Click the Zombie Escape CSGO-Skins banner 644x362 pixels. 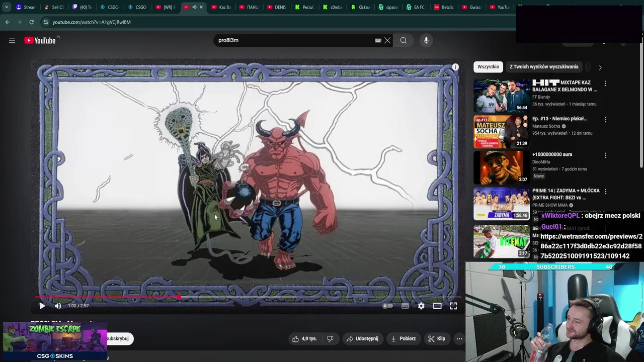(55, 341)
